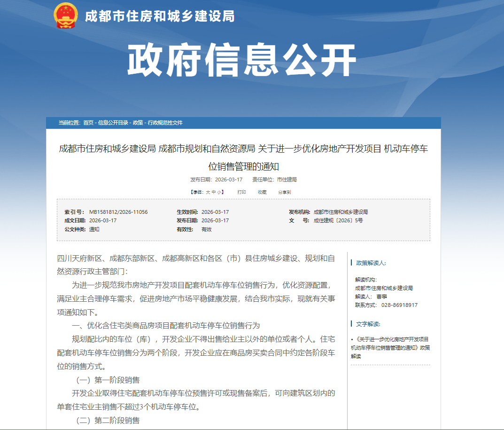
Task: Open the 政策解读 article link in sidebar
Action: coord(390,348)
